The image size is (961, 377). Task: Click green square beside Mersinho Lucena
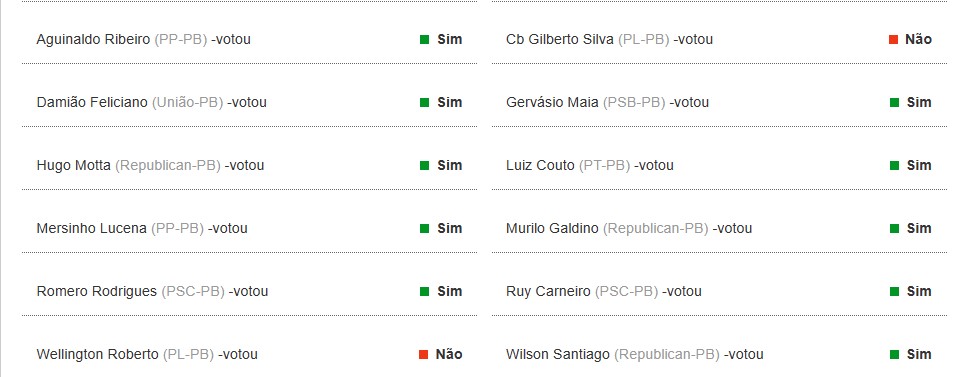click(x=424, y=229)
